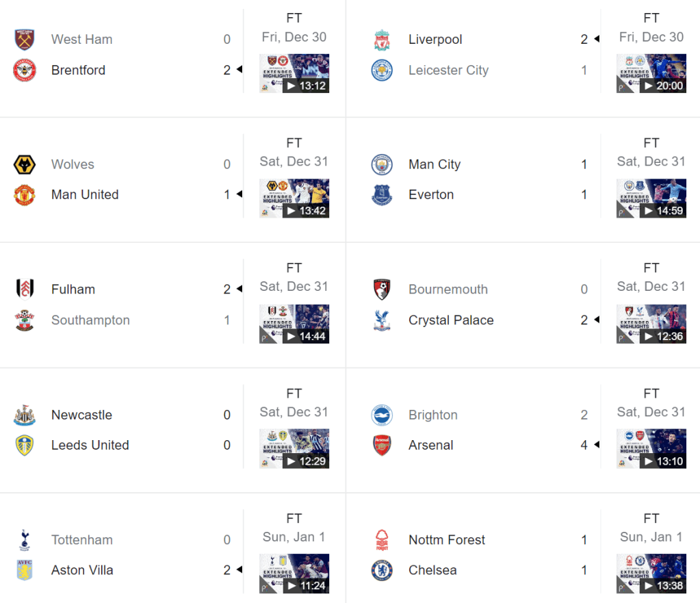
Task: Click the Liverpool club crest
Action: pyautogui.click(x=382, y=40)
